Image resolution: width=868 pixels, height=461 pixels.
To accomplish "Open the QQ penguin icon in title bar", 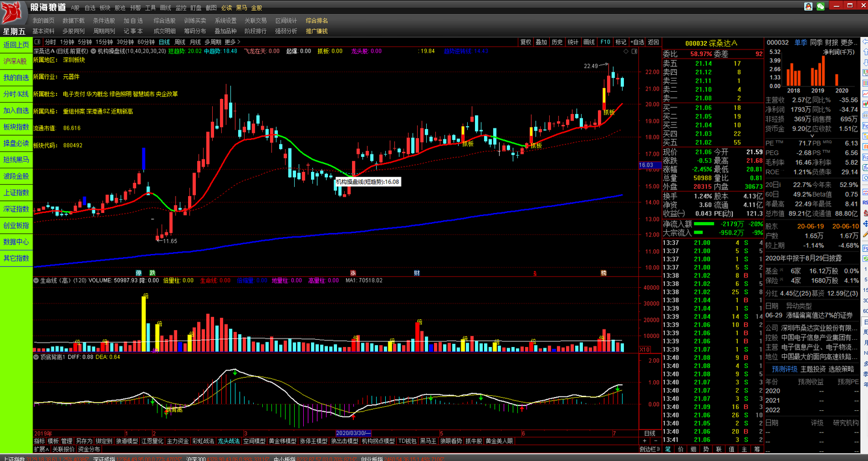I will pos(808,7).
